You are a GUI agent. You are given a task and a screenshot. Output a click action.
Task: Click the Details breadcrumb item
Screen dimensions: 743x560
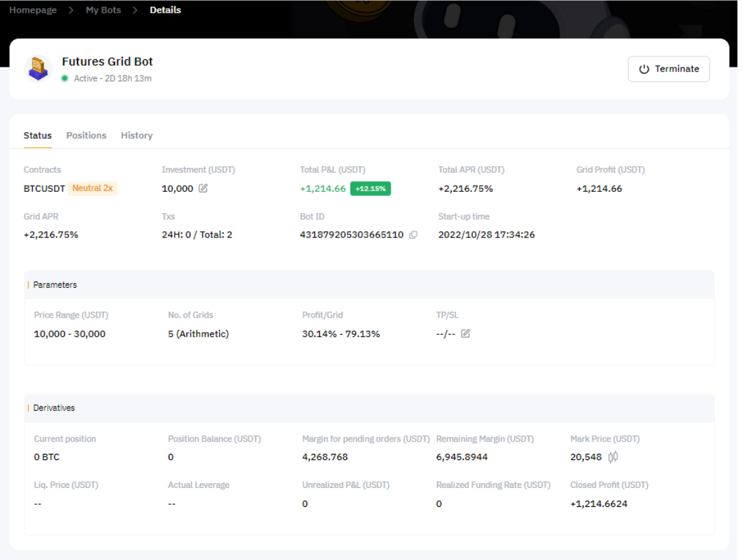point(165,10)
